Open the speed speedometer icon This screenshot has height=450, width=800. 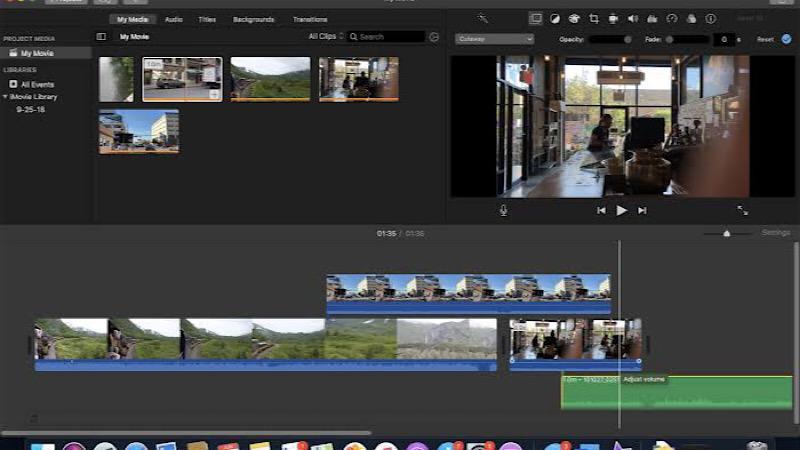[672, 19]
